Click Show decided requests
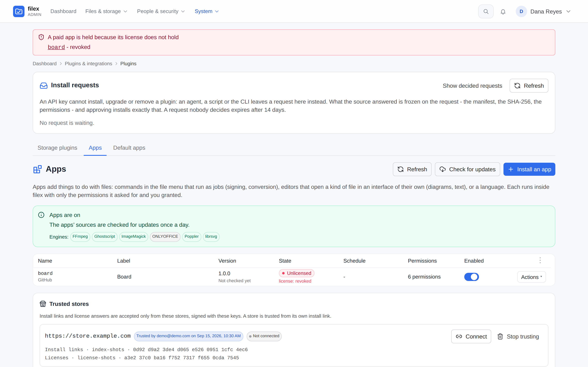The height and width of the screenshot is (367, 588). point(472,86)
